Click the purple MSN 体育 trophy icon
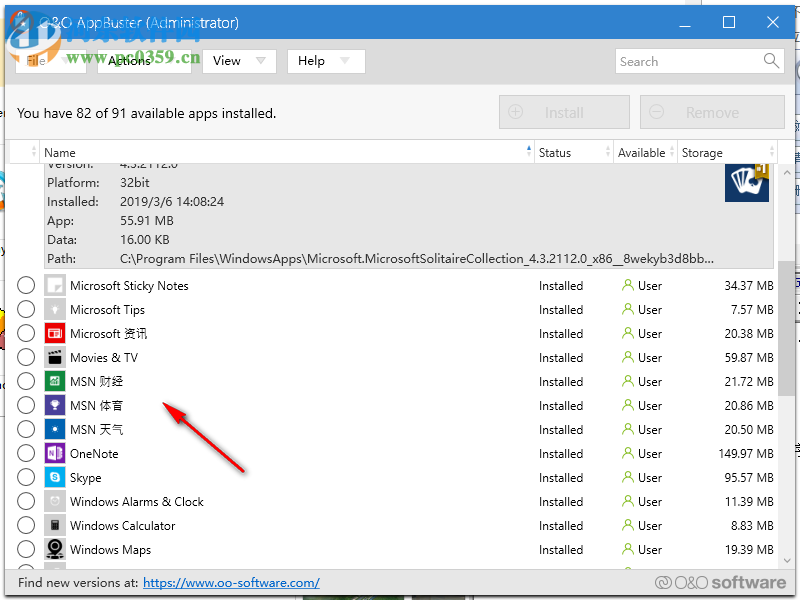The width and height of the screenshot is (800, 600). 55,406
